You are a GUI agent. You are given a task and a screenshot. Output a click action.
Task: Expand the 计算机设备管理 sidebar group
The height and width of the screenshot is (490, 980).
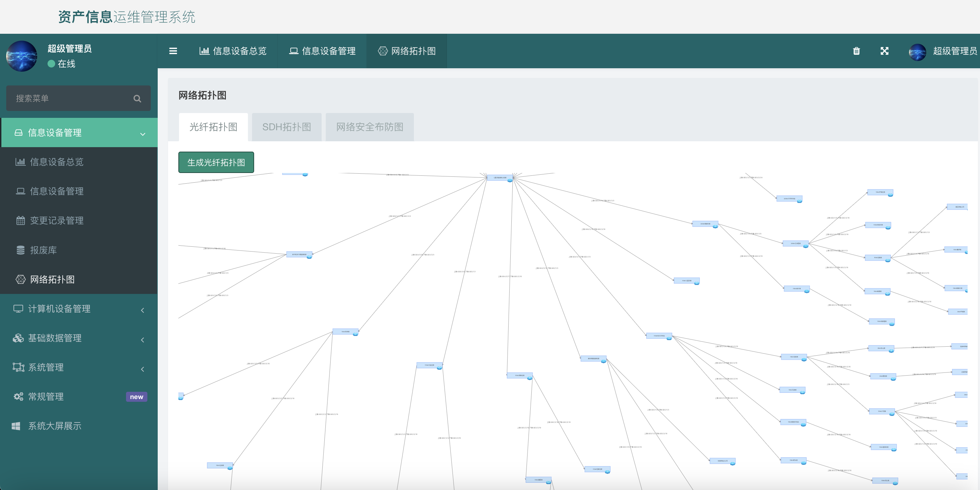pos(79,309)
